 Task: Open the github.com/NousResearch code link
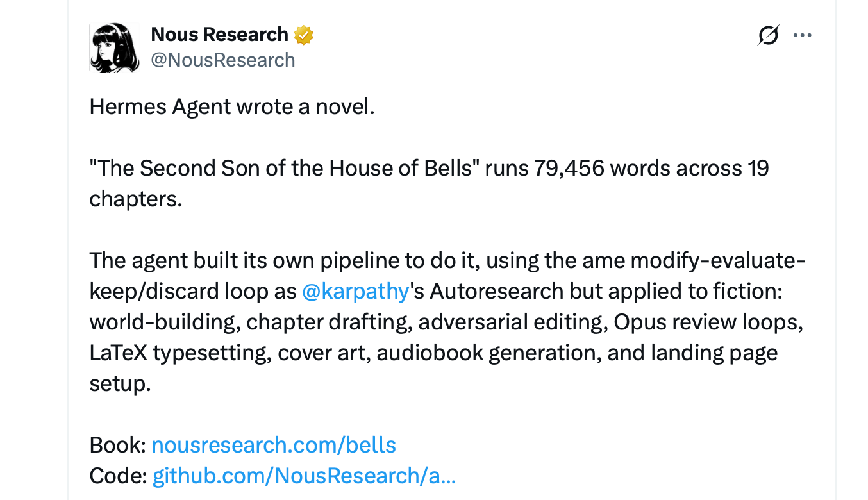click(x=304, y=476)
